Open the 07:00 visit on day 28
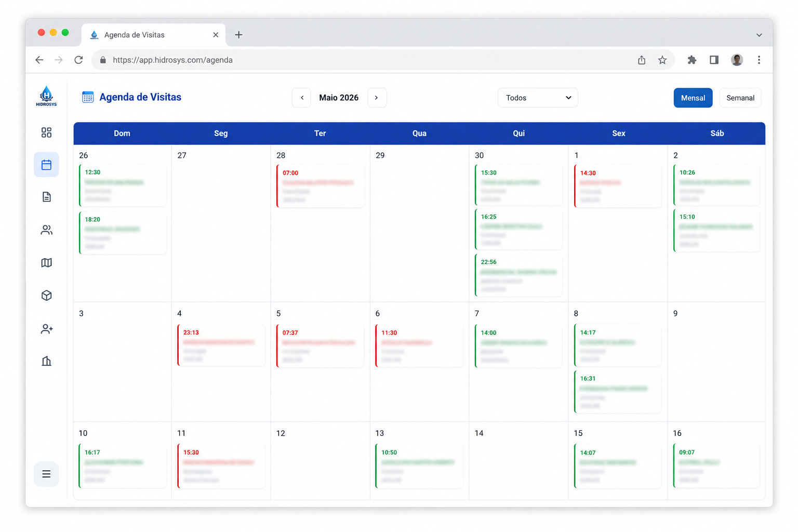Screen dimensions: 798x532 pyautogui.click(x=321, y=186)
